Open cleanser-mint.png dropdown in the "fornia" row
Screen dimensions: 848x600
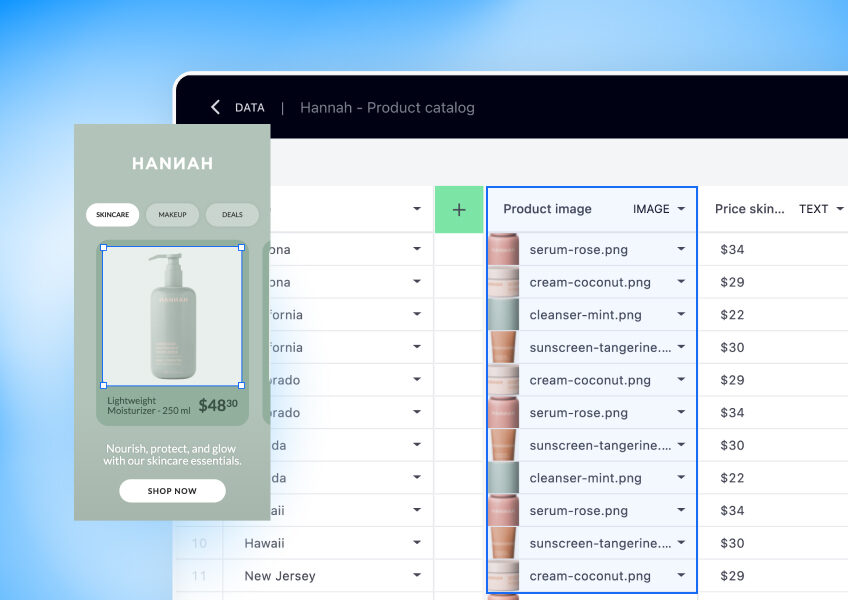tap(681, 314)
